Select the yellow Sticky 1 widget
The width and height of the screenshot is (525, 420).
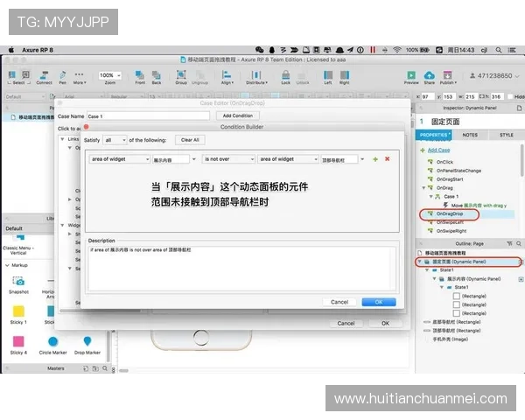pyautogui.click(x=18, y=314)
